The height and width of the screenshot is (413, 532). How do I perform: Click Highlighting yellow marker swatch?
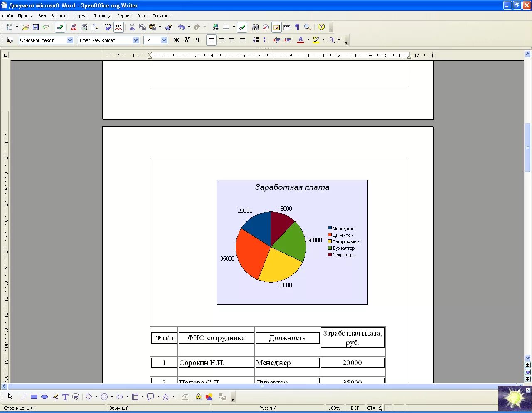316,40
